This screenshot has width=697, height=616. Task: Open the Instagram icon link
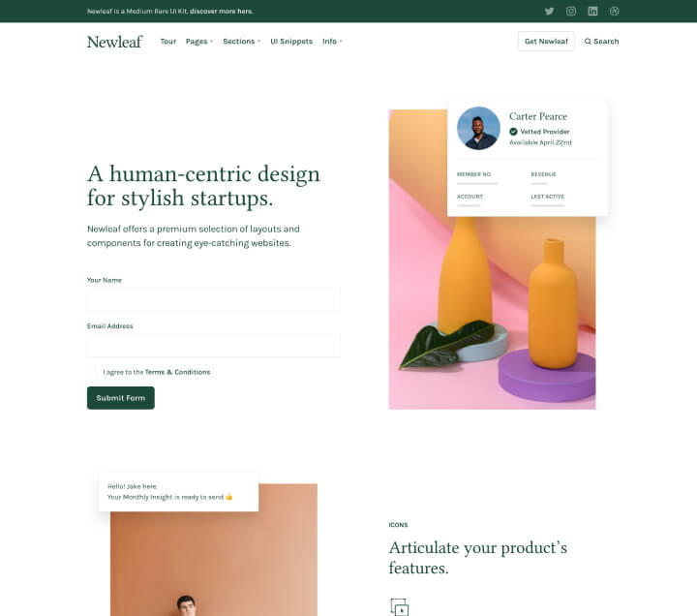pos(571,11)
